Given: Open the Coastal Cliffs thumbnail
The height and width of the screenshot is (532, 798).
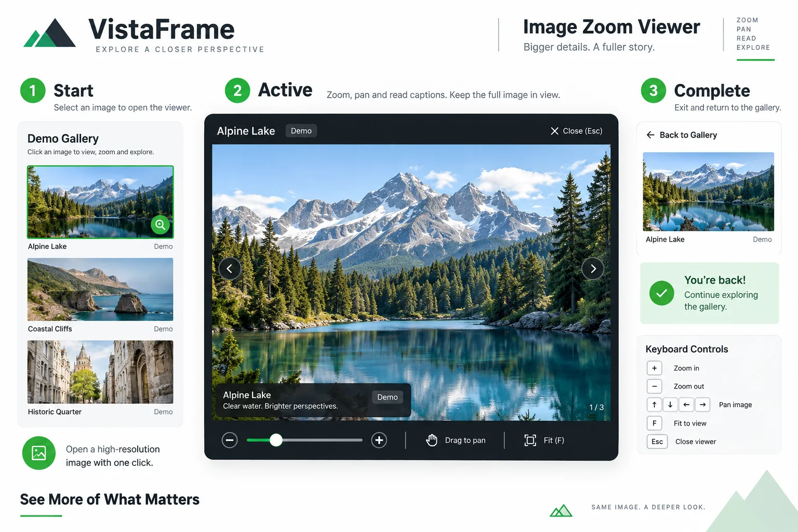Looking at the screenshot, I should point(100,289).
